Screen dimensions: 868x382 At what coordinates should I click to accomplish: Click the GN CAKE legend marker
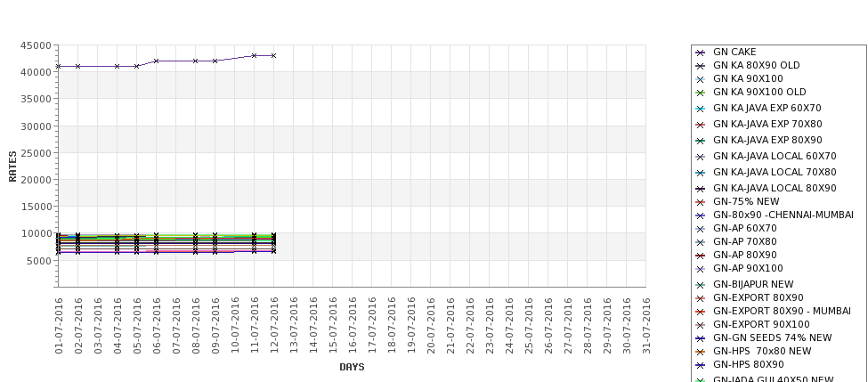coord(700,53)
